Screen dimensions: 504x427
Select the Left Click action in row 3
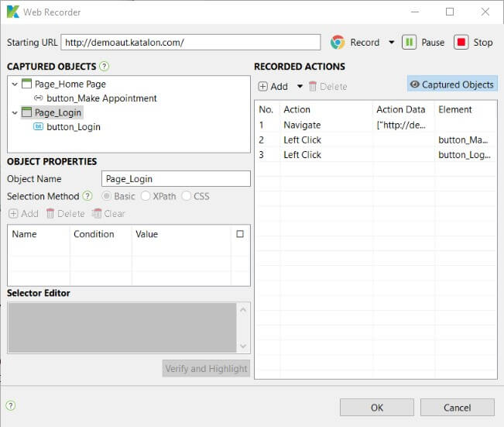click(302, 154)
